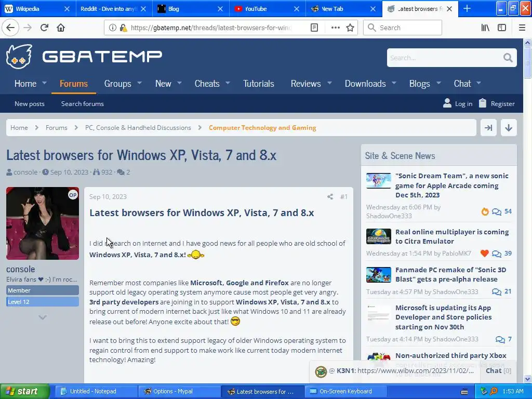Go back with browser back arrow
The width and height of the screenshot is (532, 399).
[x=10, y=28]
